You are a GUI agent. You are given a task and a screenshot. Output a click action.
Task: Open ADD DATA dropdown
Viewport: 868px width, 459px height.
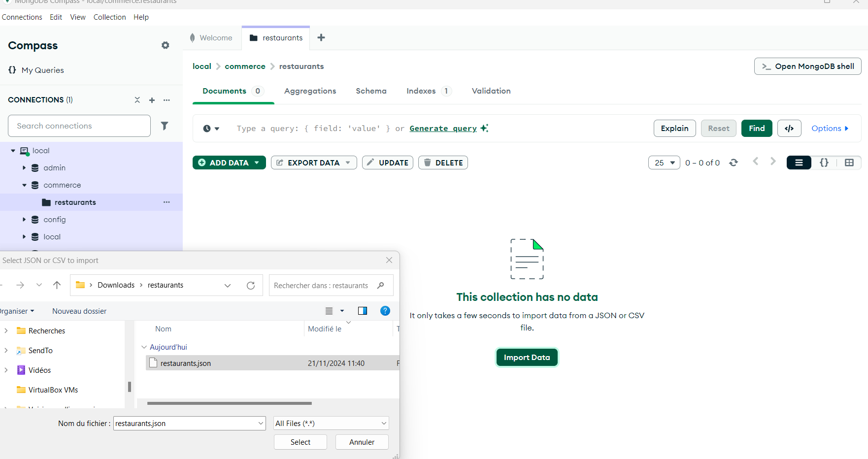pyautogui.click(x=229, y=163)
